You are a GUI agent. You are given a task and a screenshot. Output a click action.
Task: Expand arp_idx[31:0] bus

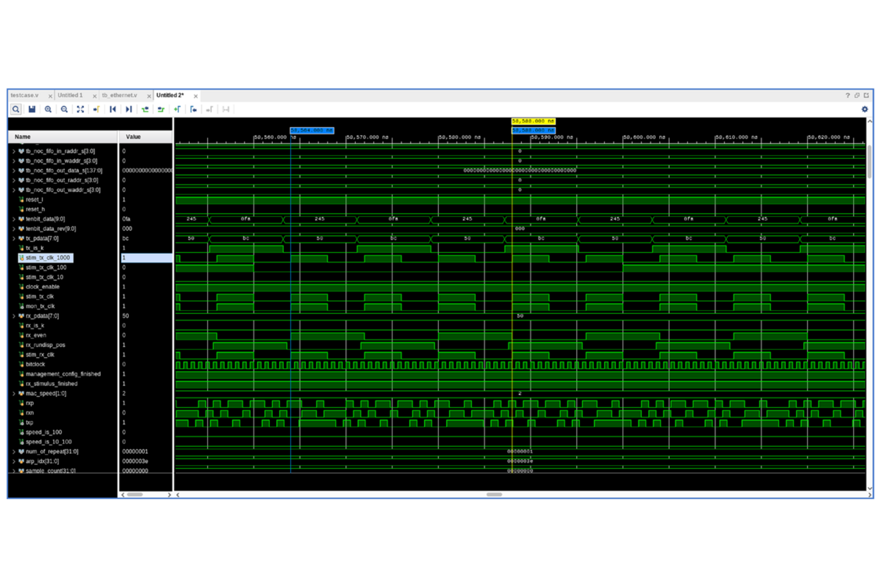pyautogui.click(x=14, y=461)
